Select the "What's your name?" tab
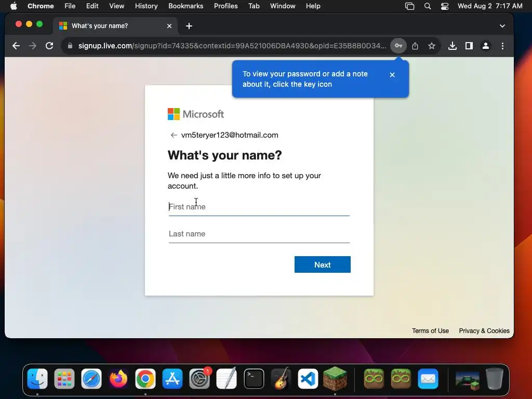 (115, 26)
